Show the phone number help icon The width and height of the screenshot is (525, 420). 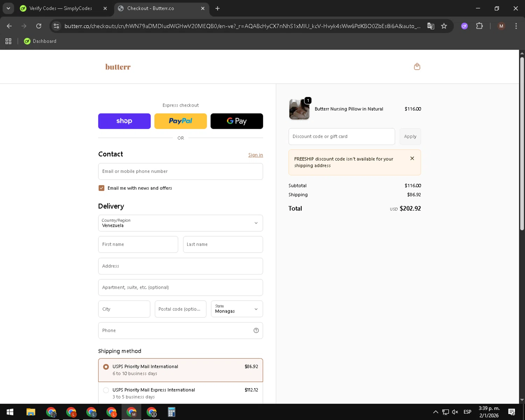(256, 330)
